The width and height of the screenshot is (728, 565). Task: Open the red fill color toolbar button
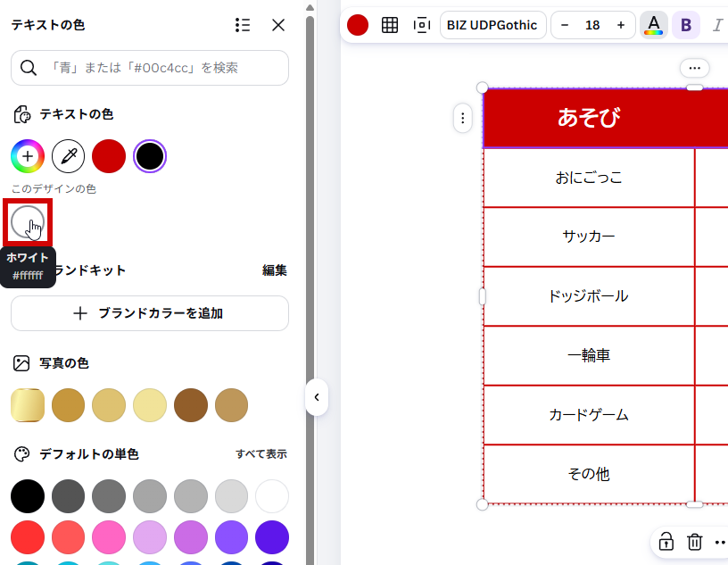358,25
